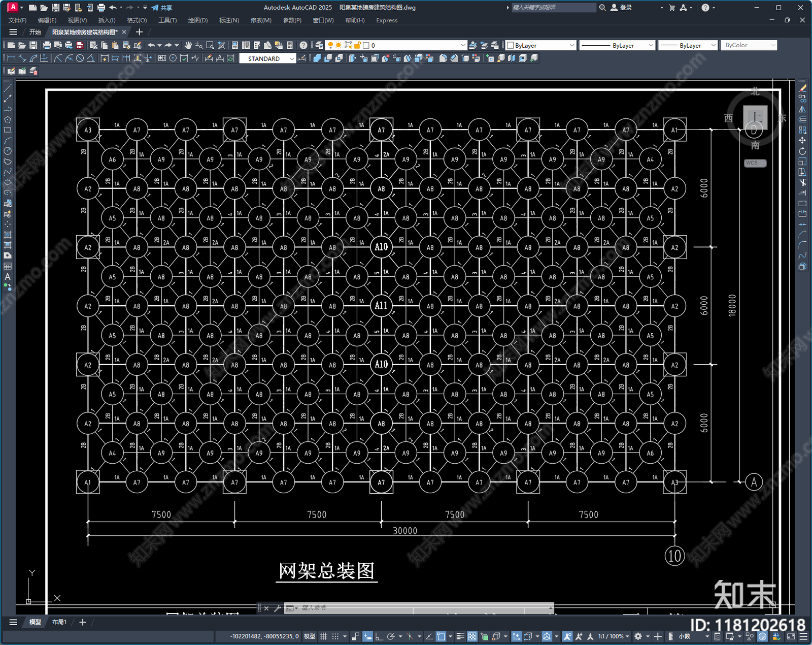Click the layer 0 color square
The height and width of the screenshot is (645, 812).
[x=366, y=45]
